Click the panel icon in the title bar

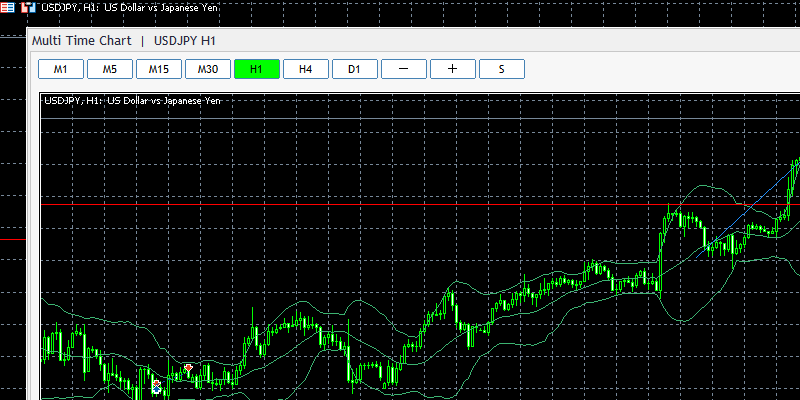pyautogui.click(x=8, y=7)
